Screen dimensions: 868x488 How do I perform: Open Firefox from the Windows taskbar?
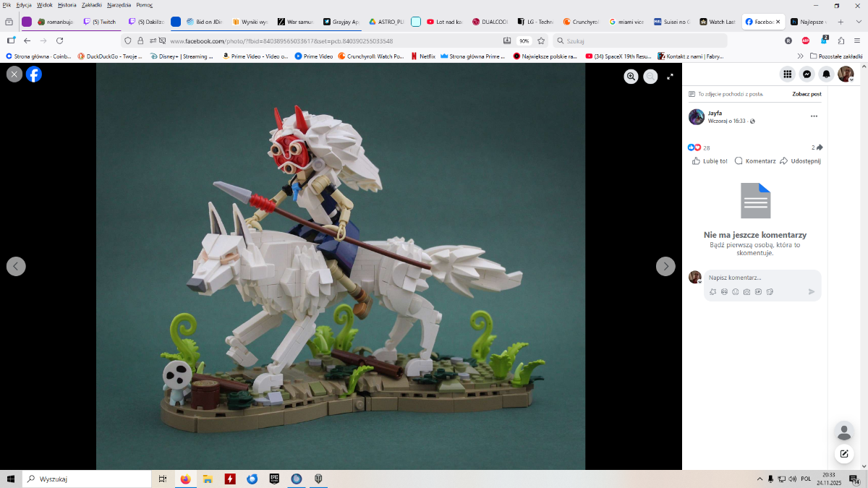click(185, 478)
